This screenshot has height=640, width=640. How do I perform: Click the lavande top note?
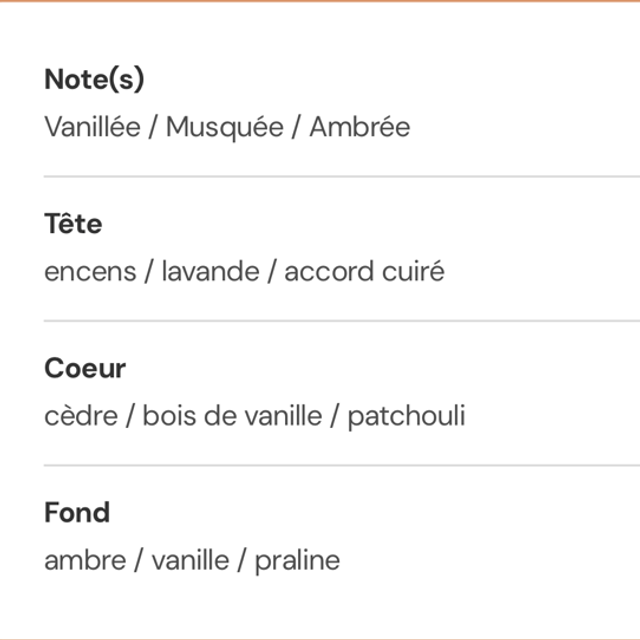click(208, 272)
